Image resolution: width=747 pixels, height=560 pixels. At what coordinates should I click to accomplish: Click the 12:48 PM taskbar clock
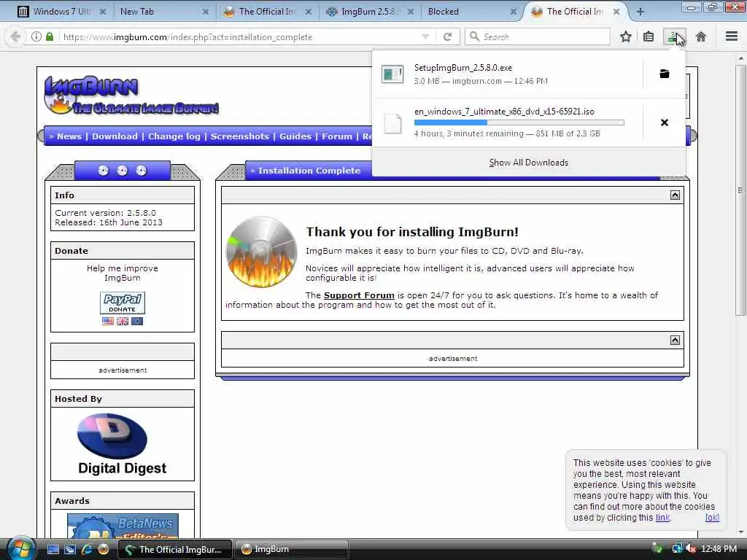719,549
